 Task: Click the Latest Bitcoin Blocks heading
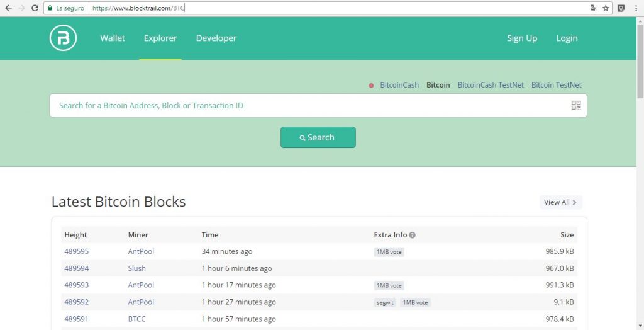pyautogui.click(x=119, y=202)
